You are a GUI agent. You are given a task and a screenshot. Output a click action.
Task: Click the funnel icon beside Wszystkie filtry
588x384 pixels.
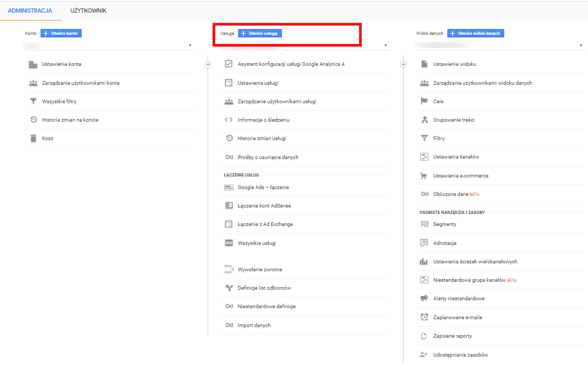tap(33, 102)
